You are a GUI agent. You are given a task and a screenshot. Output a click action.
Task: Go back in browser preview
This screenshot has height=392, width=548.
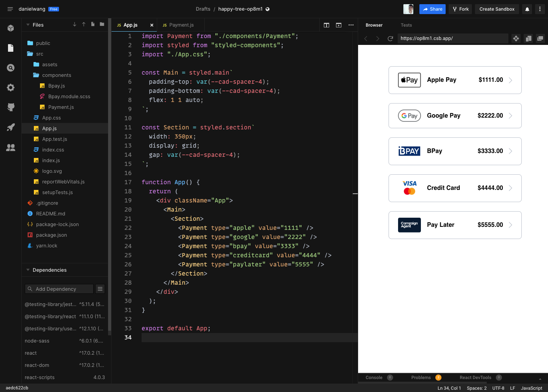[366, 38]
